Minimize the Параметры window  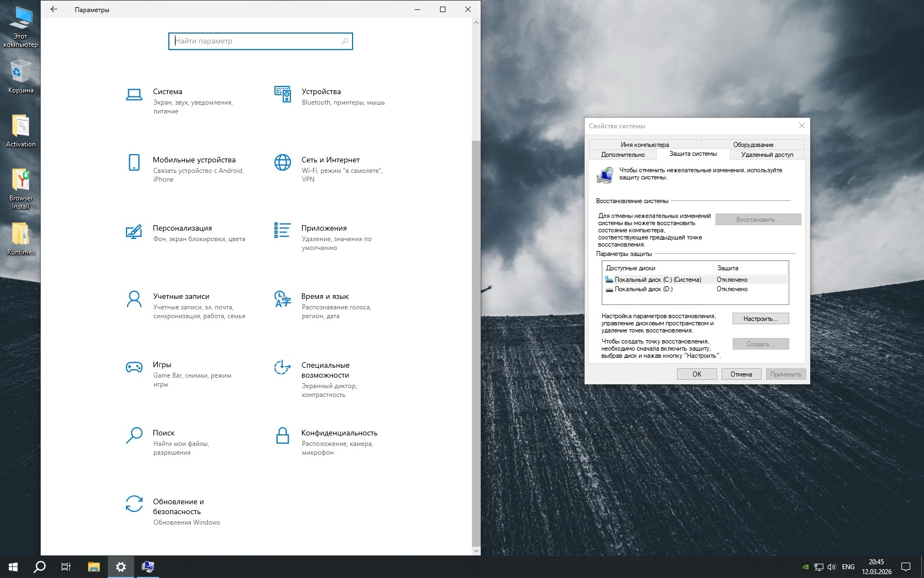[417, 9]
